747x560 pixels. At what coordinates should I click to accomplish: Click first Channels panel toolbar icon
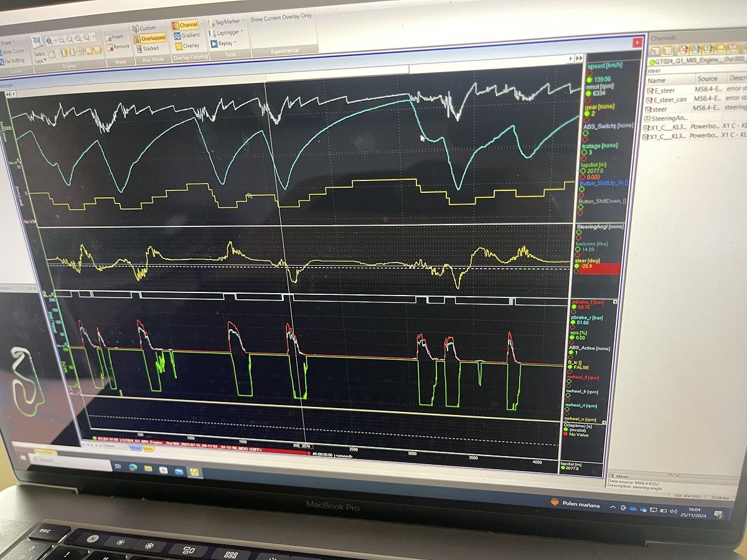tap(655, 49)
